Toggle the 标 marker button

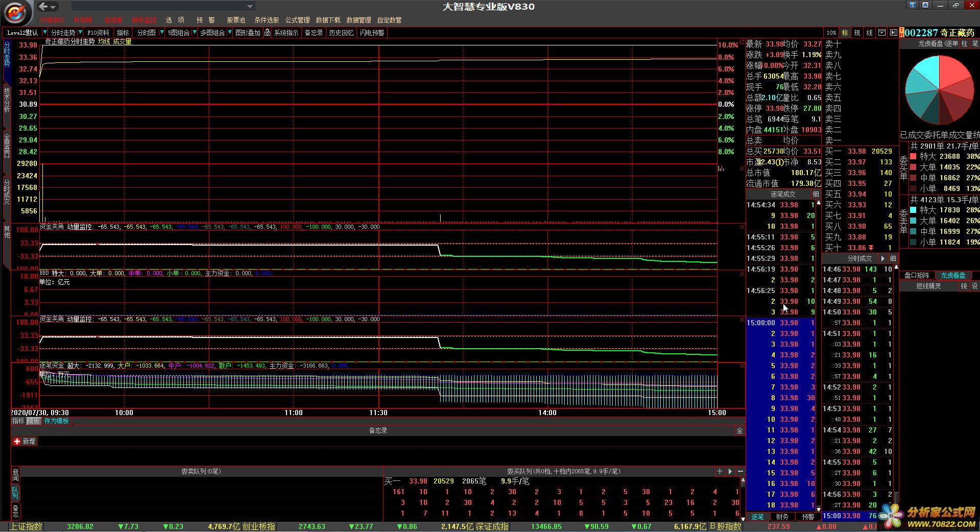click(x=845, y=33)
